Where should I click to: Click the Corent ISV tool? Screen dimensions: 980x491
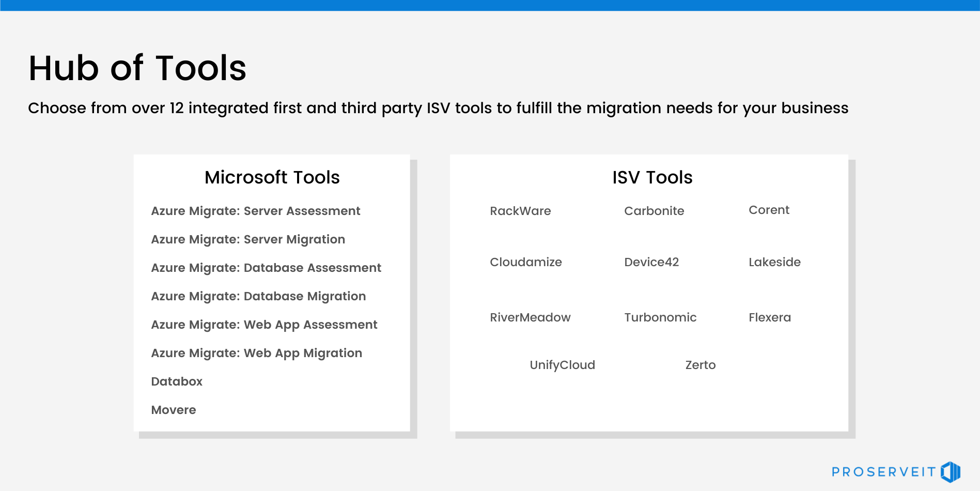(769, 210)
